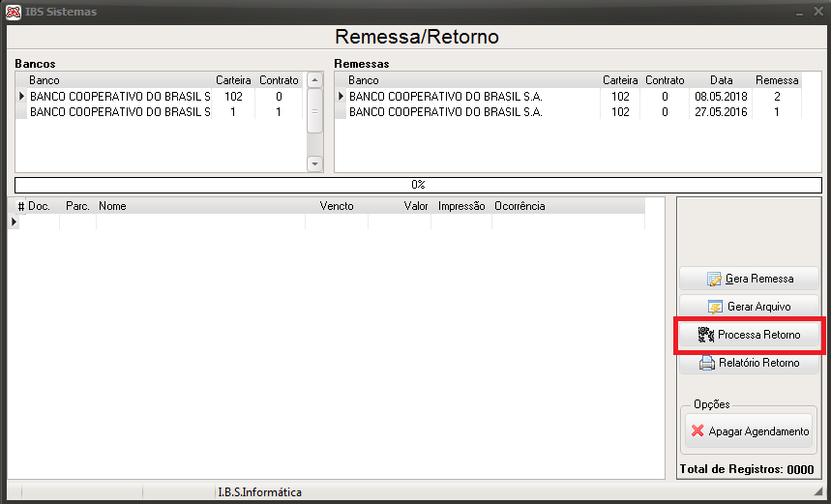
Task: Select the Bancos row with Carteira 1
Action: pyautogui.click(x=159, y=112)
